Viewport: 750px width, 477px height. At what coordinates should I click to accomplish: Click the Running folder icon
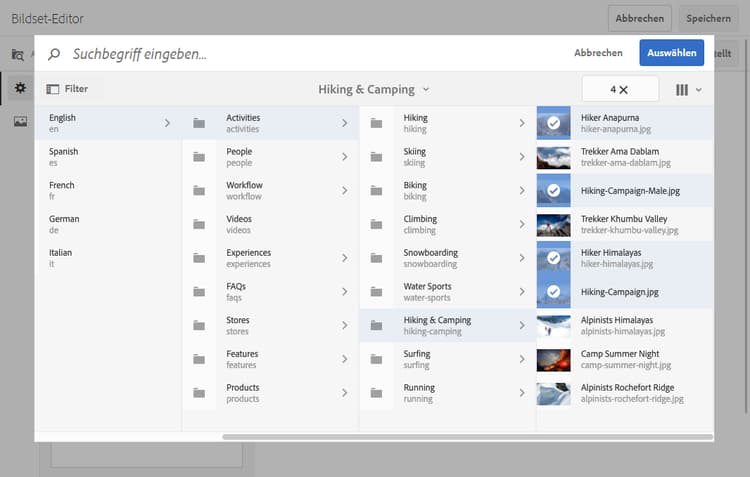[376, 393]
